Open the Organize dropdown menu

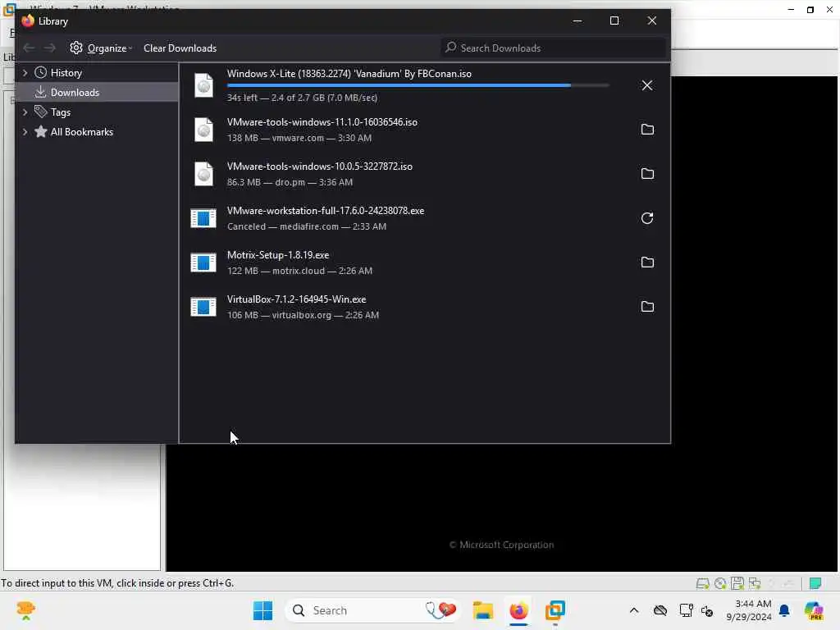coord(101,48)
